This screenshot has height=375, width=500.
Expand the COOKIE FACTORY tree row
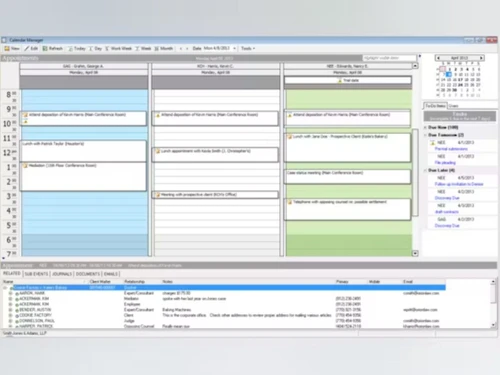[10, 315]
